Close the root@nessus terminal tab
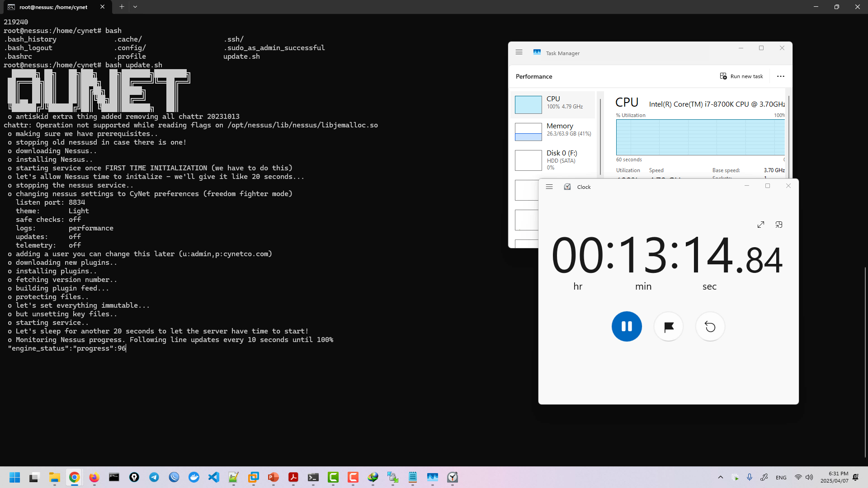Image resolution: width=868 pixels, height=488 pixels. 103,7
